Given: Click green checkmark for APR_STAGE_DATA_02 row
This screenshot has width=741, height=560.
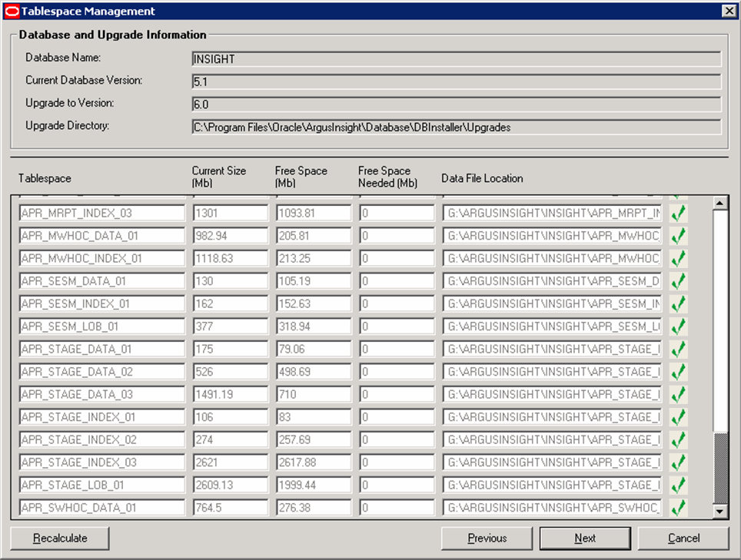Looking at the screenshot, I should [x=678, y=372].
